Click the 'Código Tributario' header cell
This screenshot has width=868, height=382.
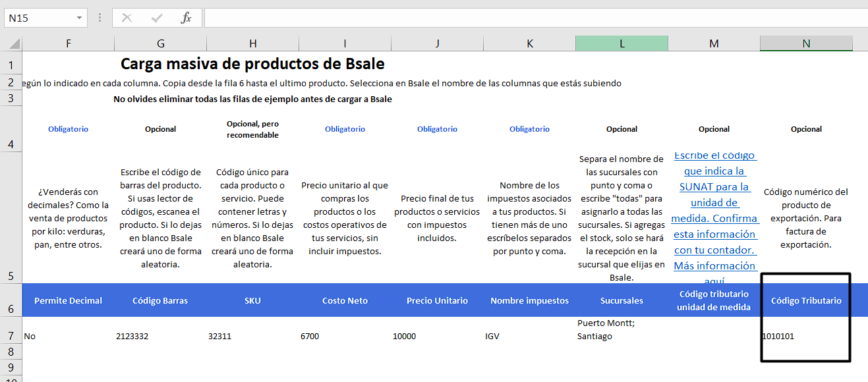[x=806, y=300]
